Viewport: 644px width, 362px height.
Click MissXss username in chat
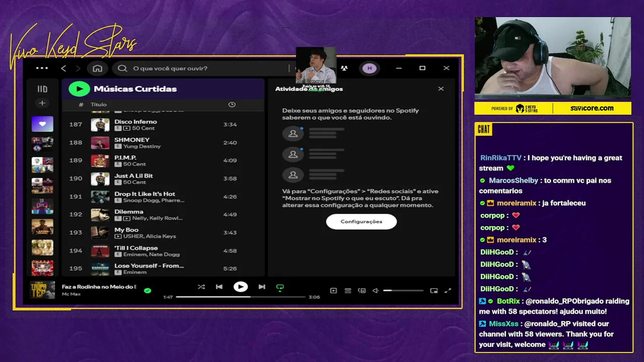(504, 324)
